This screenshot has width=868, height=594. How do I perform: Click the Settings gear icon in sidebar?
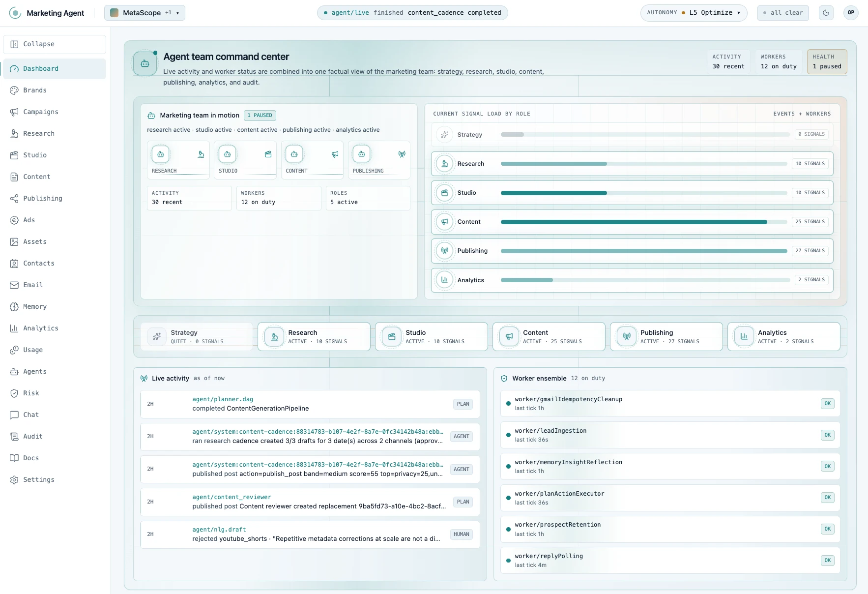(x=14, y=480)
